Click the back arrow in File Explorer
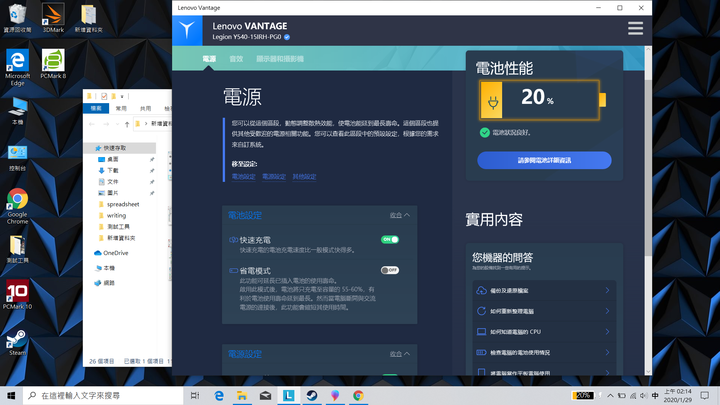The width and height of the screenshot is (720, 405). 92,124
